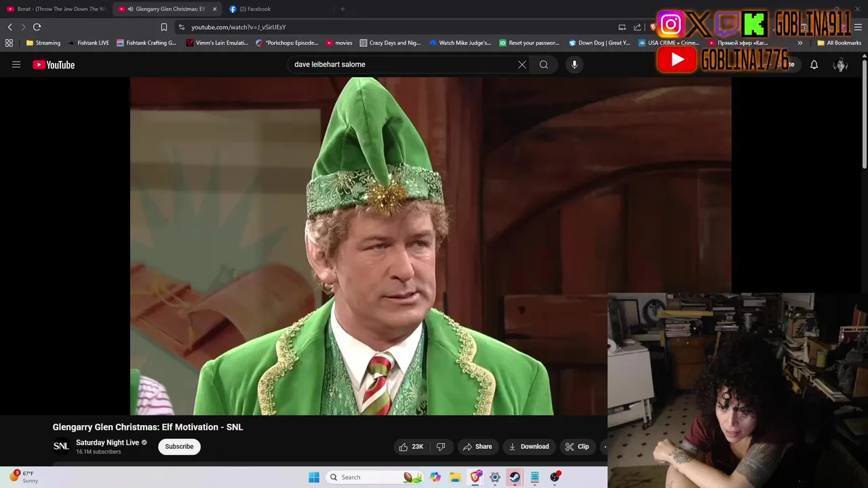Screen dimensions: 868x488
Task: Open the Fishtank LIVE bookmark
Action: (x=88, y=43)
